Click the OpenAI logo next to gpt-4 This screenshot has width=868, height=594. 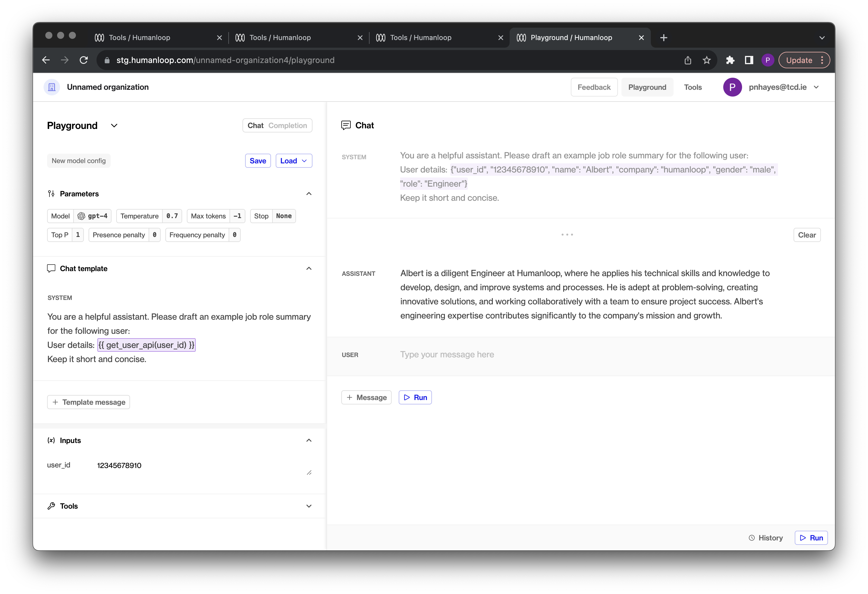81,216
